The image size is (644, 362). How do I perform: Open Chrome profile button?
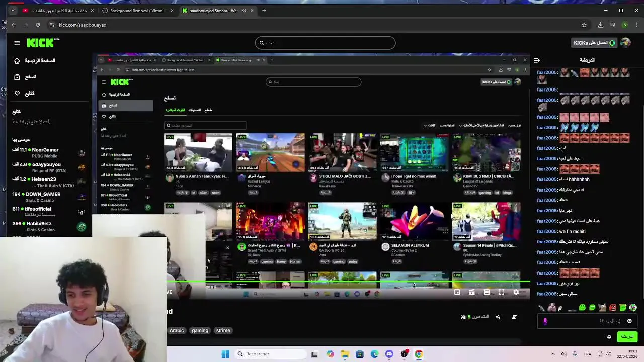(x=625, y=25)
